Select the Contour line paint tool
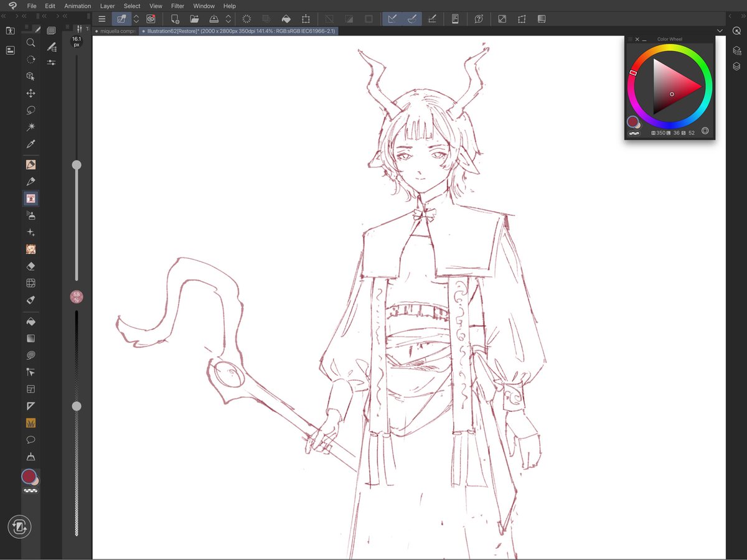747x560 pixels. 31,355
